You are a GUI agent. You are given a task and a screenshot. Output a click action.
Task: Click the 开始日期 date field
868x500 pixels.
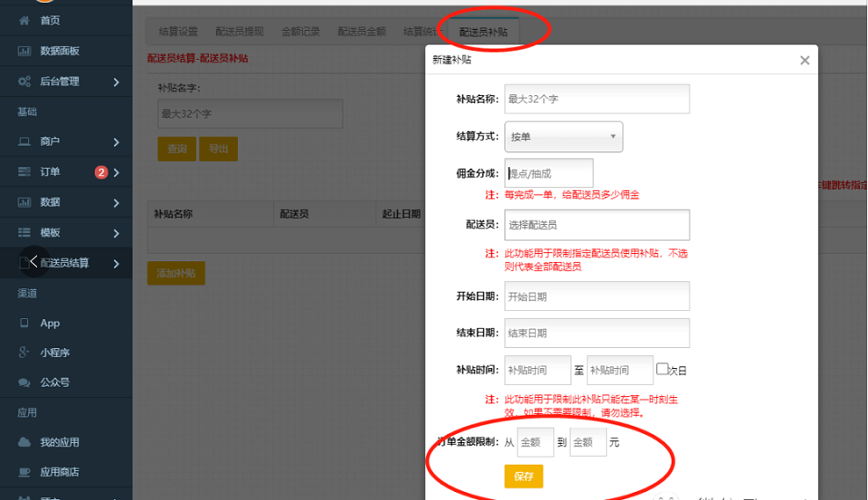(x=597, y=296)
